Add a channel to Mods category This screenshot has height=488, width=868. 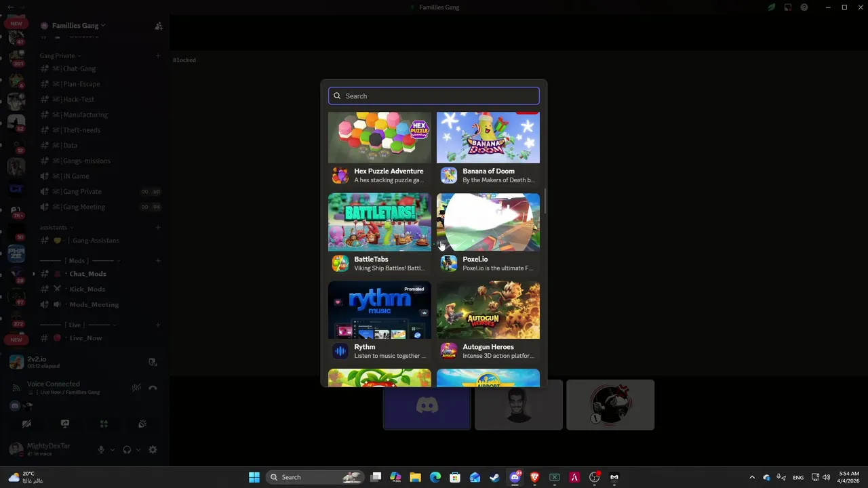(158, 260)
